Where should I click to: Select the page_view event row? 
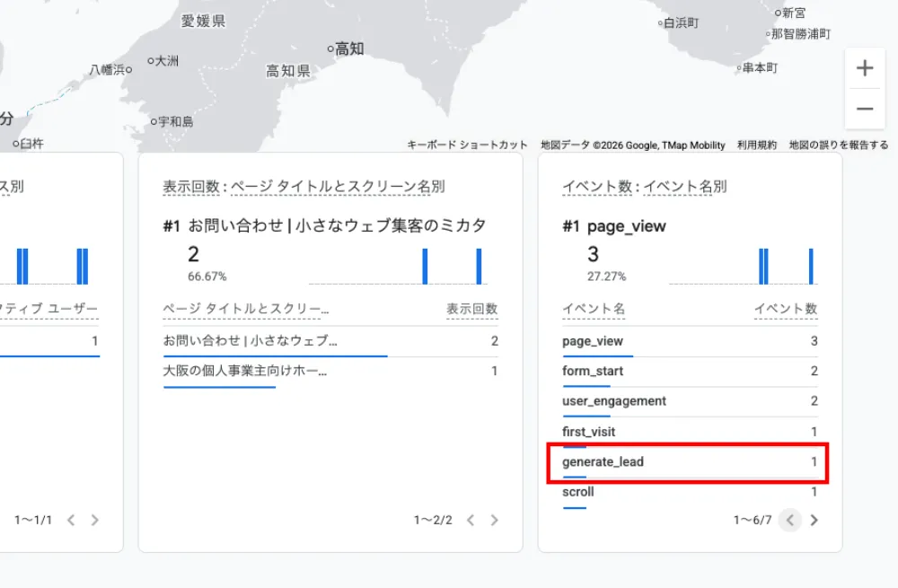click(x=690, y=342)
